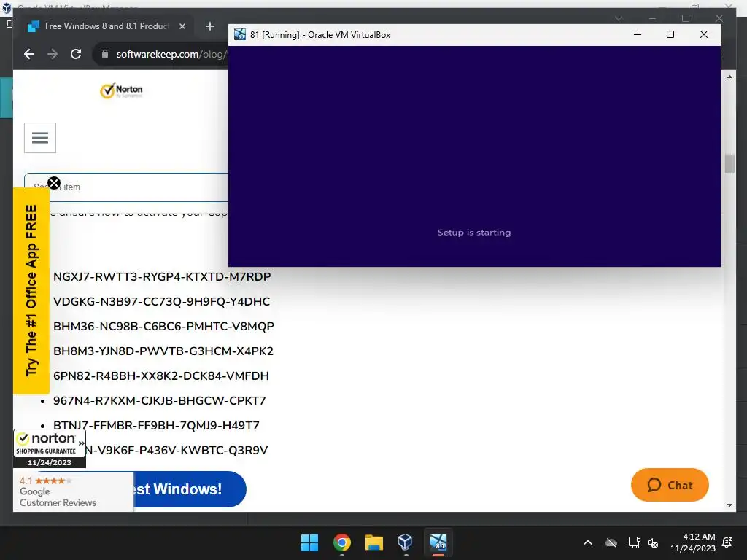The width and height of the screenshot is (747, 560).
Task: Click the page scrollbar thumb
Action: pyautogui.click(x=729, y=163)
